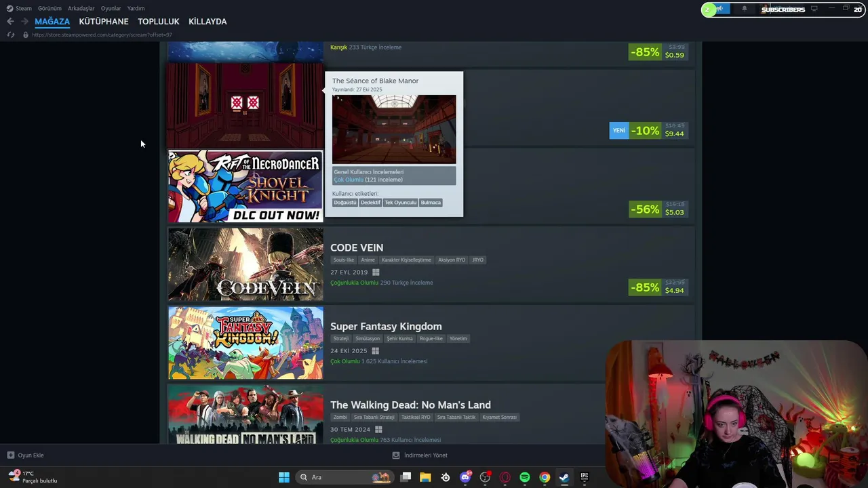Click the -10% $9.44 discount price

(658, 131)
